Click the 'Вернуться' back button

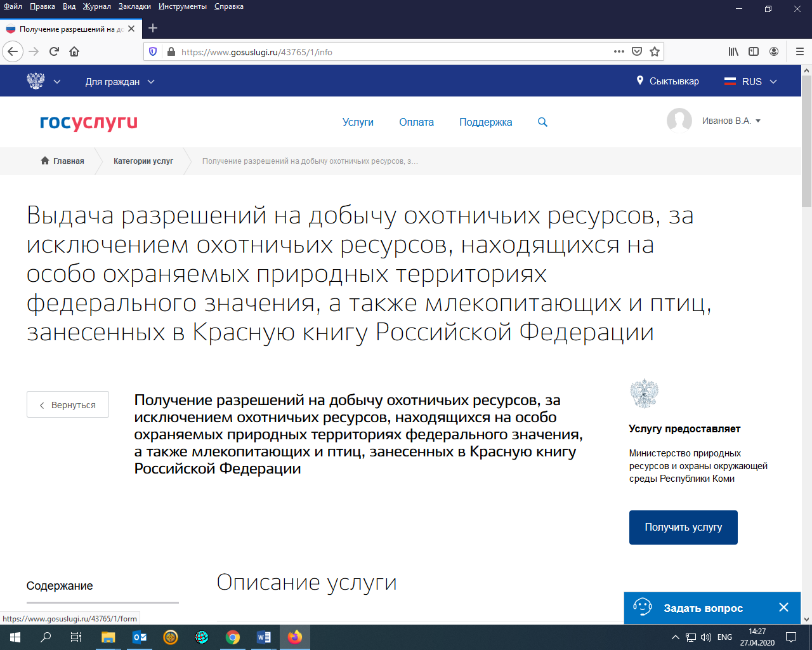(68, 405)
